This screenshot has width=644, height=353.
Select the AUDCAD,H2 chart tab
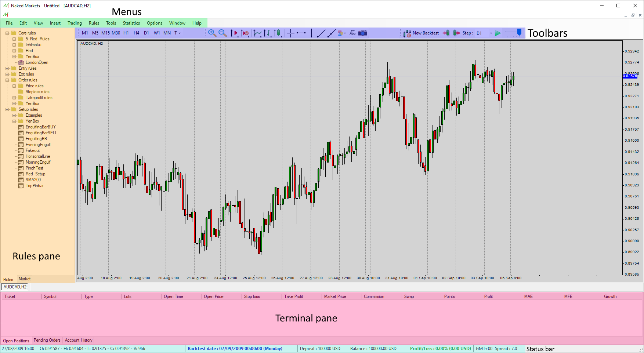pos(15,287)
